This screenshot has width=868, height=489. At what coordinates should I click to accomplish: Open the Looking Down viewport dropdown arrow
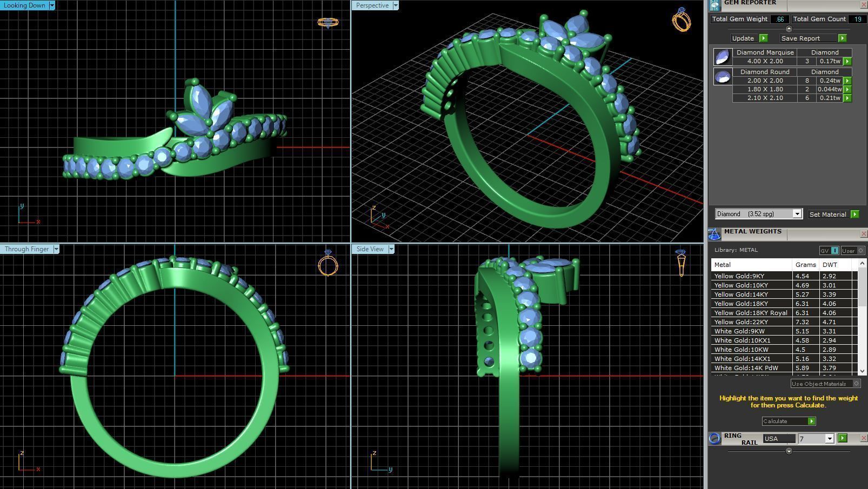coord(52,5)
